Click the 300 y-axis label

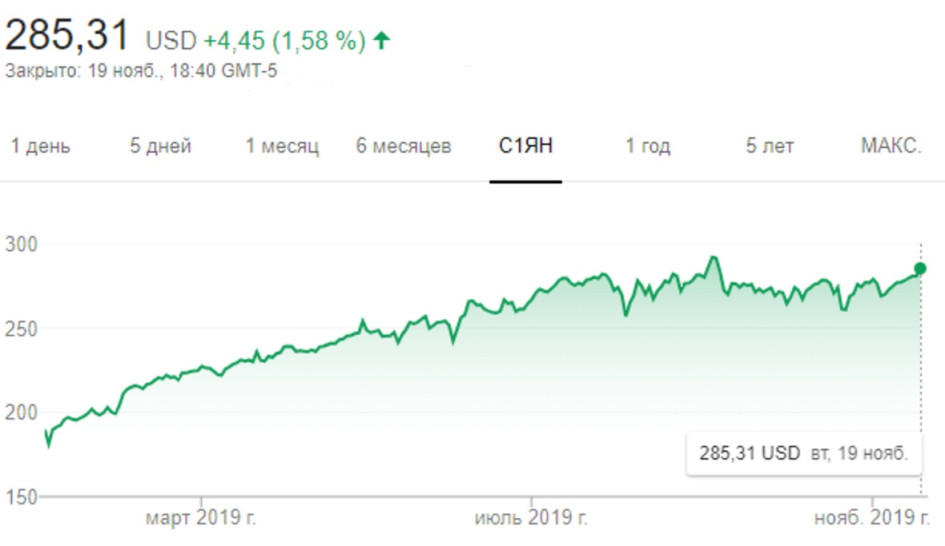[x=20, y=244]
